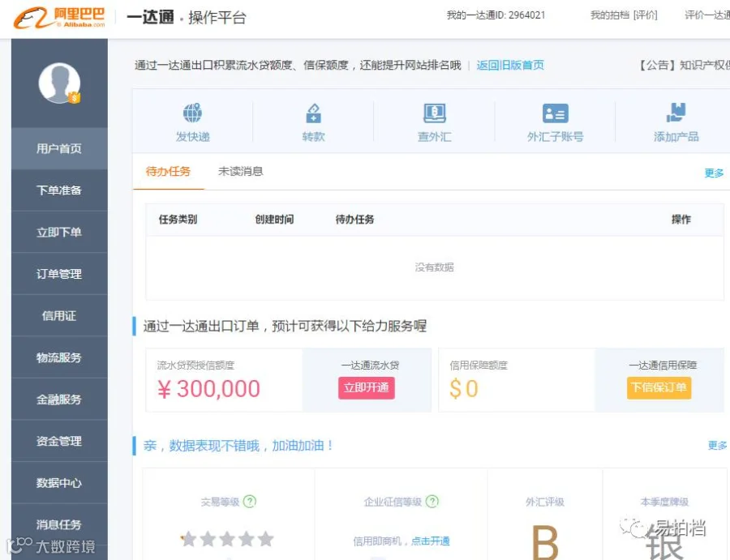Open 我的拍档 [评价] link in header

coord(624,15)
